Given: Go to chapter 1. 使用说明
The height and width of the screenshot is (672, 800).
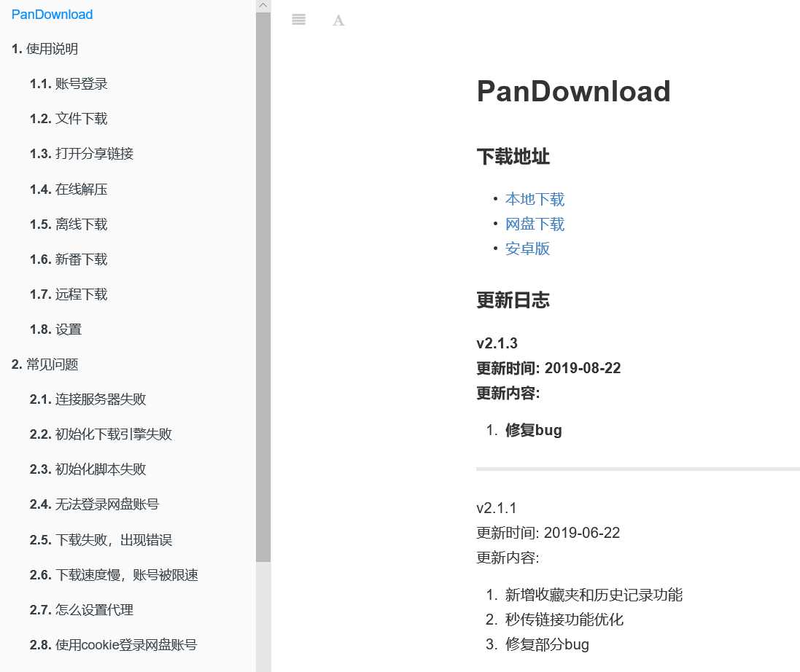Looking at the screenshot, I should click(x=45, y=49).
